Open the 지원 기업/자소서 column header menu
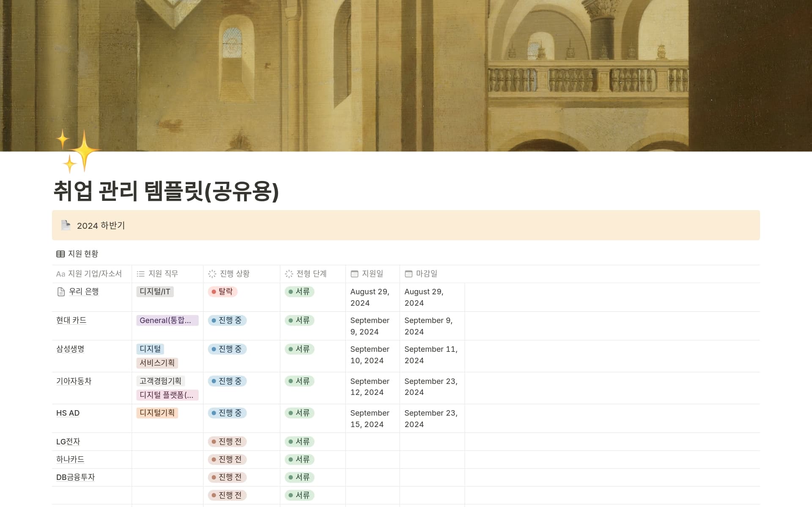 coord(95,274)
